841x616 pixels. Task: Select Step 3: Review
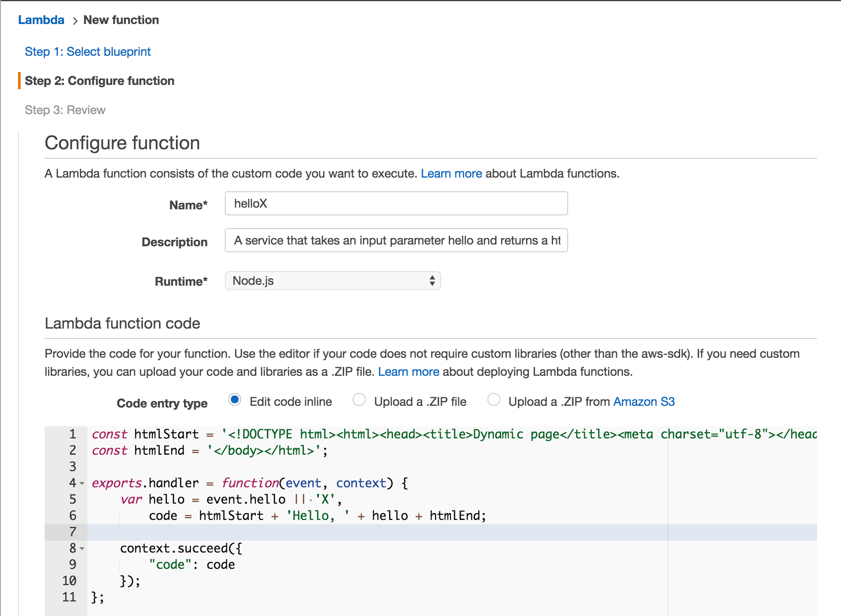65,110
